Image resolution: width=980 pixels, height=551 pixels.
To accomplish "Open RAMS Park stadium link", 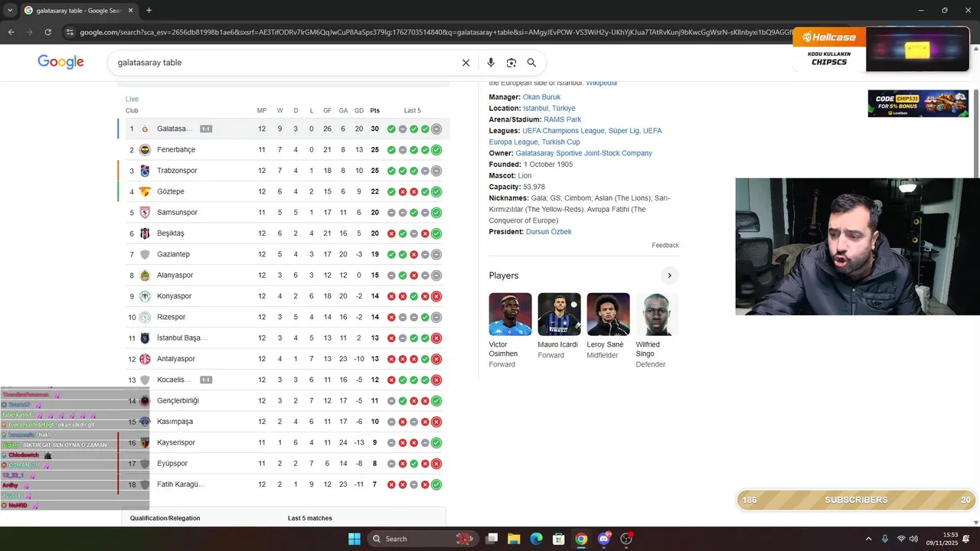I will point(562,119).
